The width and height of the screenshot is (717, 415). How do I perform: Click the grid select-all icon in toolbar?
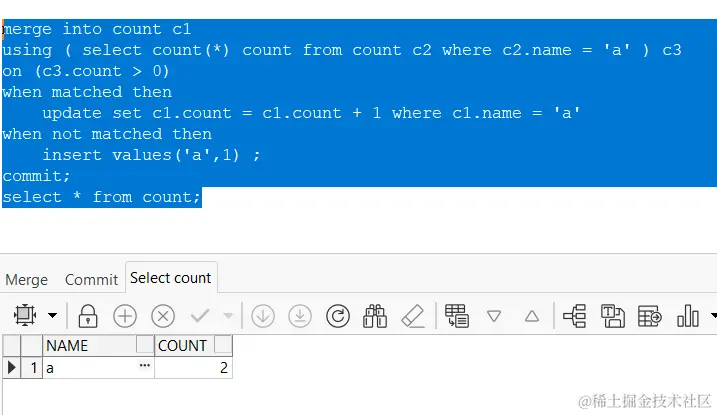pos(25,315)
